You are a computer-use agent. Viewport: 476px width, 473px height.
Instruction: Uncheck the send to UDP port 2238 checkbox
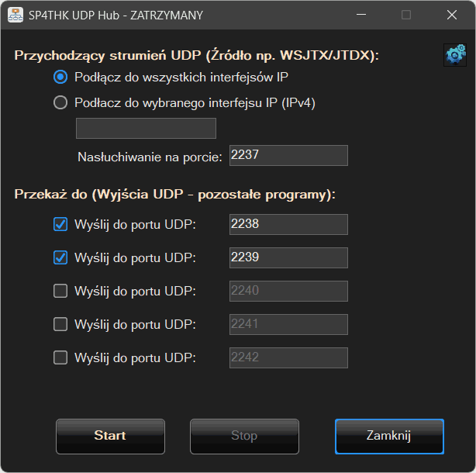tap(60, 224)
